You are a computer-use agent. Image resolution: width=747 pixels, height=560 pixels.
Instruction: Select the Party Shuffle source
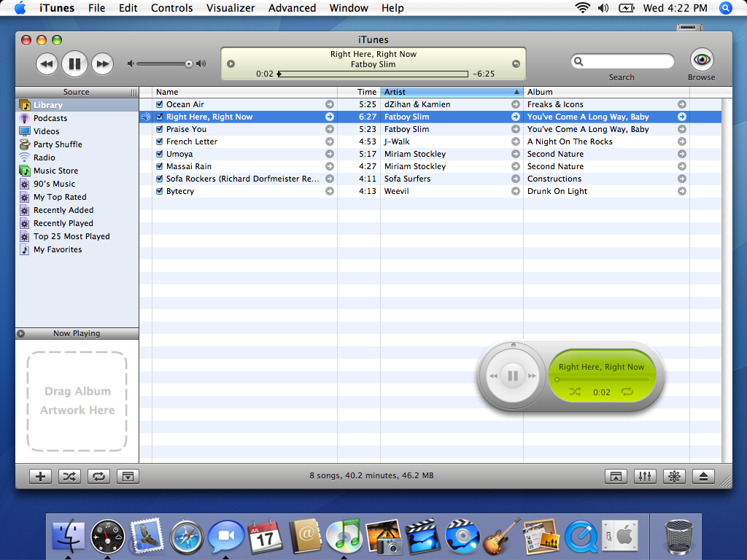58,144
